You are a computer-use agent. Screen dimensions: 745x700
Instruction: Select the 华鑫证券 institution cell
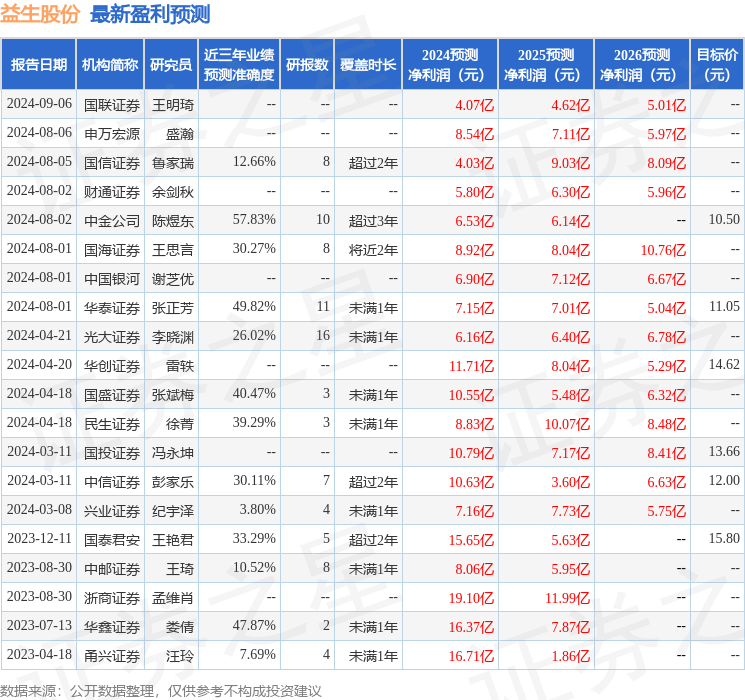coord(112,627)
